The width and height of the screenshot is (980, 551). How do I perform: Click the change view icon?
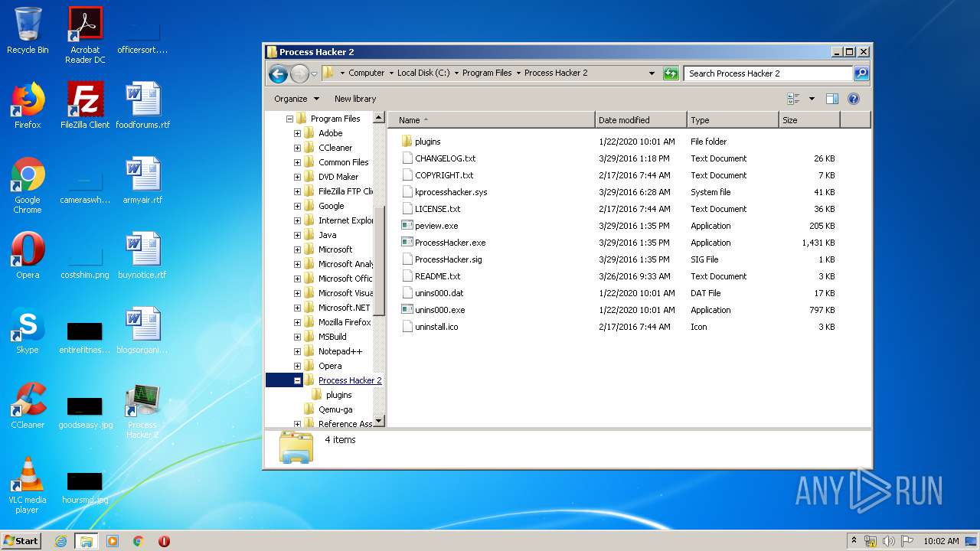(793, 99)
